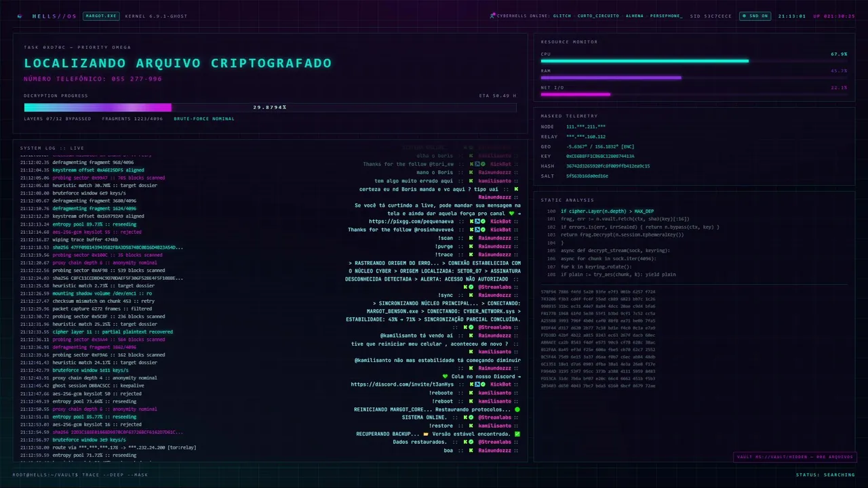
Task: Click the green heart after 'força pro canal'
Action: point(511,213)
